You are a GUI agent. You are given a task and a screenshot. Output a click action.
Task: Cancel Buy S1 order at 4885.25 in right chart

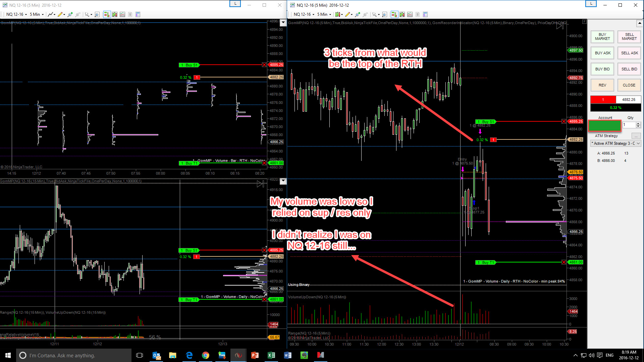click(564, 121)
